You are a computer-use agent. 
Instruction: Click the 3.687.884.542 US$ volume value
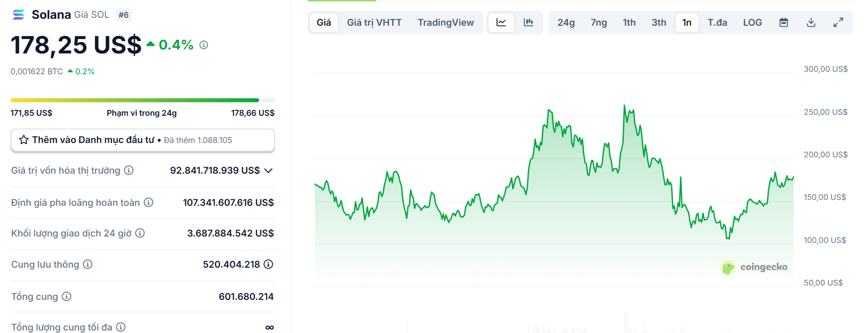[x=230, y=233]
